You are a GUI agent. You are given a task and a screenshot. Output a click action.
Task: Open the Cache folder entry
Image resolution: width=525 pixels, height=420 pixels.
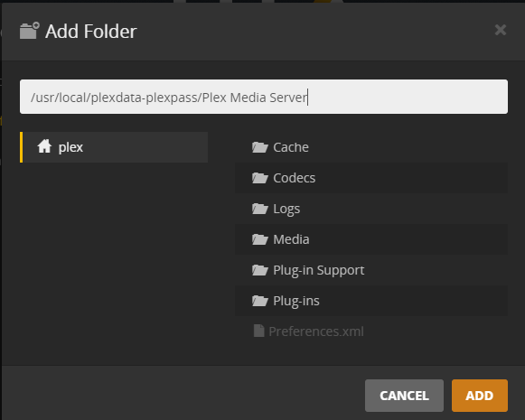[371, 147]
